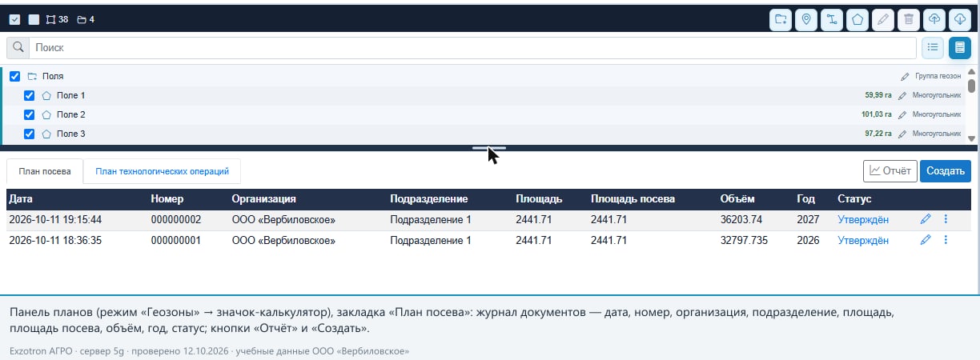Edit Поле 1 with its pencil icon
The height and width of the screenshot is (360, 980).
[x=902, y=96]
